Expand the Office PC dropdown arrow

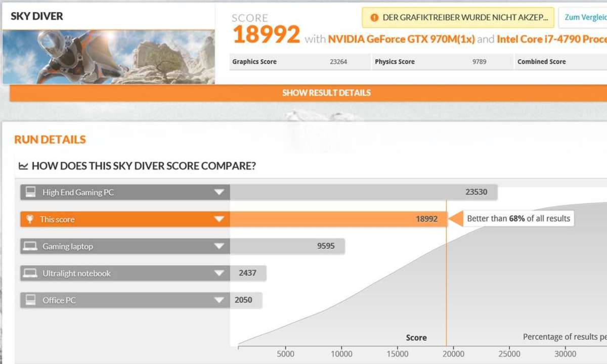[219, 300]
